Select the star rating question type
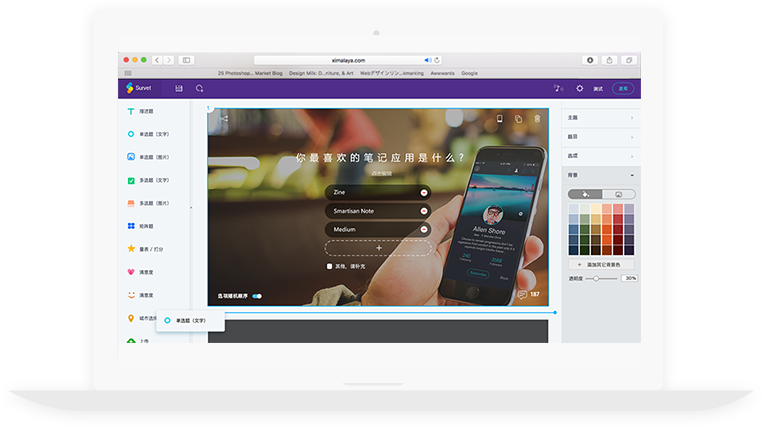The image size is (762, 427). [145, 249]
